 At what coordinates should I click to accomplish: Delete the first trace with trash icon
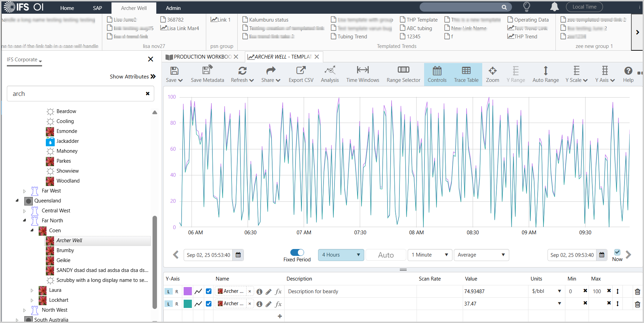[x=638, y=292]
